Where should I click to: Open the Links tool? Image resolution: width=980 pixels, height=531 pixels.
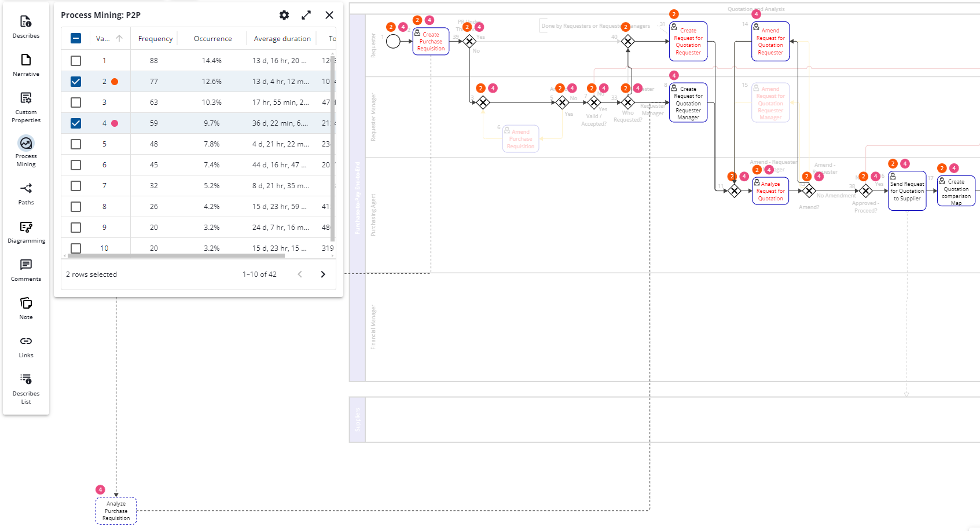coord(26,346)
